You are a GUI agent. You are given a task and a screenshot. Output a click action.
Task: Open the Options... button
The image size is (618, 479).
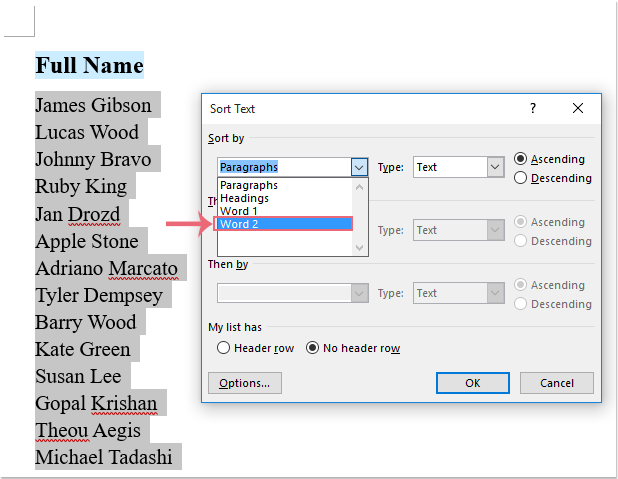coord(245,383)
